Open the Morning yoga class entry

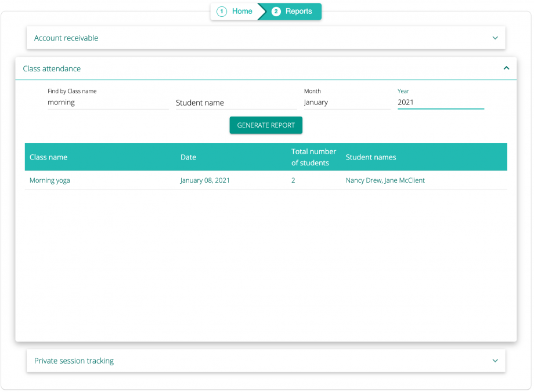pyautogui.click(x=49, y=180)
